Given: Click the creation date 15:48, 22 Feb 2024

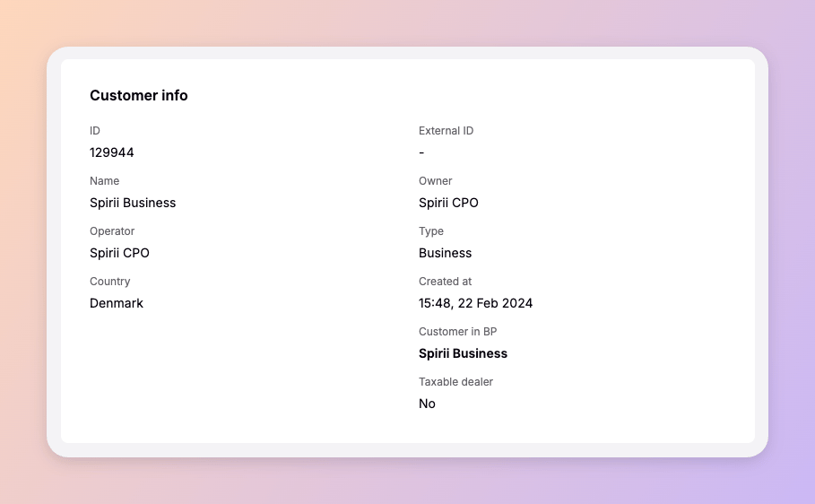Looking at the screenshot, I should (x=475, y=303).
